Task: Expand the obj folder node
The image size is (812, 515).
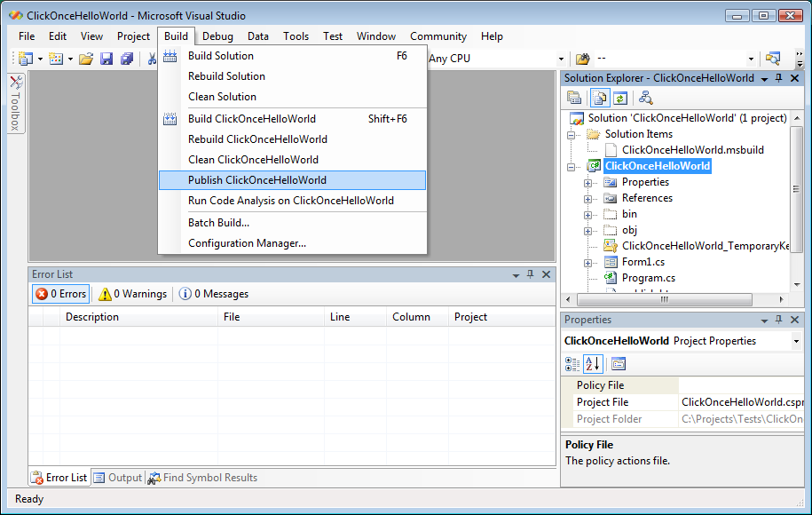Action: [587, 231]
